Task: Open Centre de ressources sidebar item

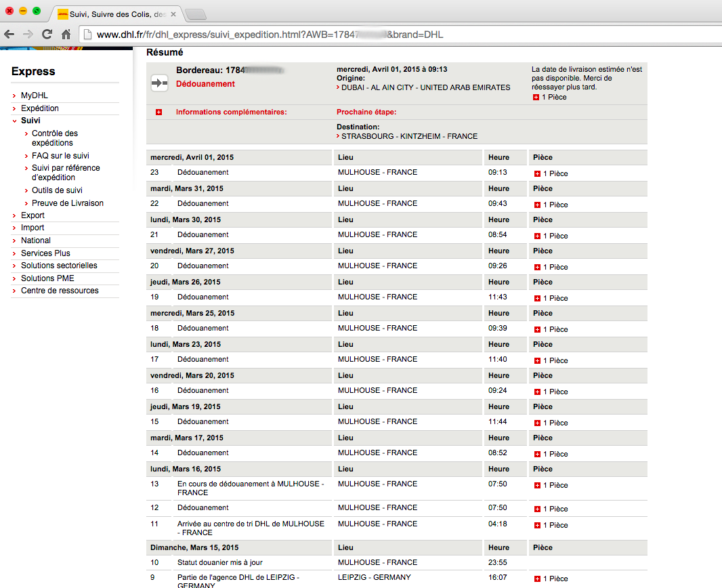Action: [x=60, y=291]
